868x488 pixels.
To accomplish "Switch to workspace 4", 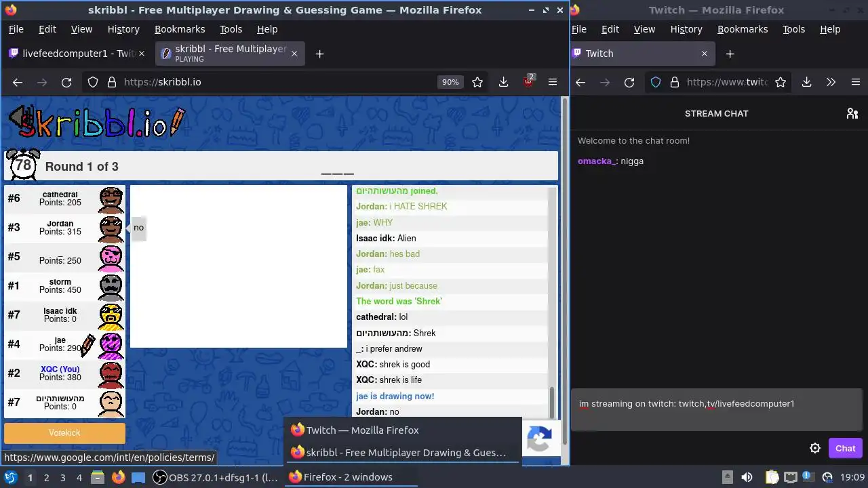I will point(79,477).
